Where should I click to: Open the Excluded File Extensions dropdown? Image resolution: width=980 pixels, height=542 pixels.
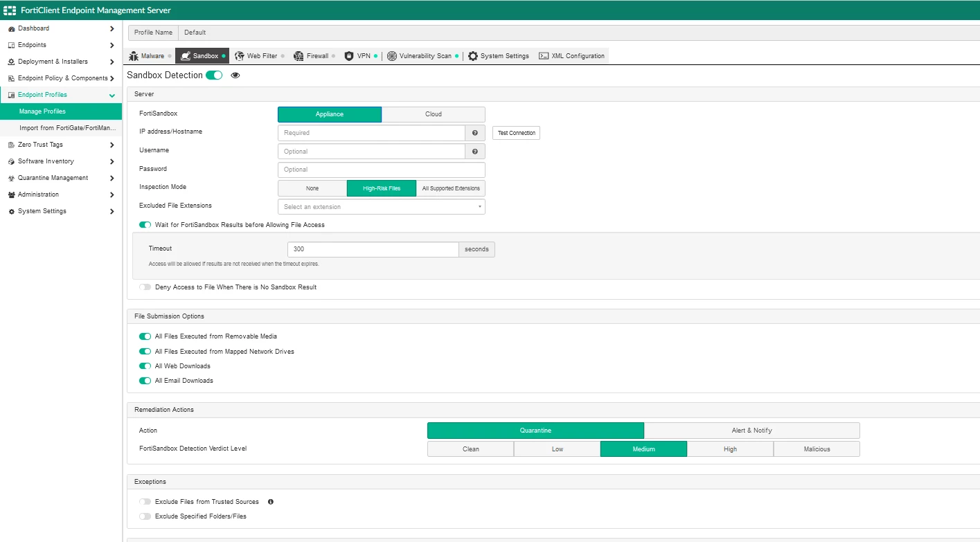(x=382, y=207)
